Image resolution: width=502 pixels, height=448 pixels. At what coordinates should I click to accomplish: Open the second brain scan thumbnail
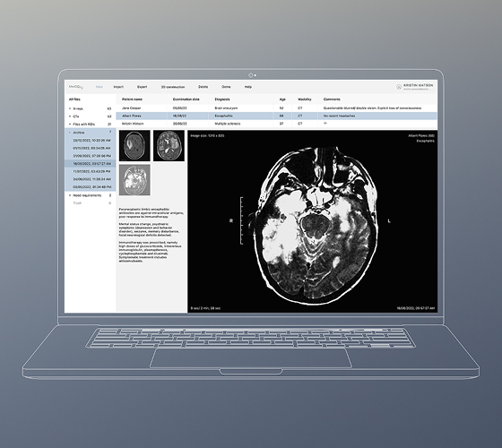[x=169, y=145]
